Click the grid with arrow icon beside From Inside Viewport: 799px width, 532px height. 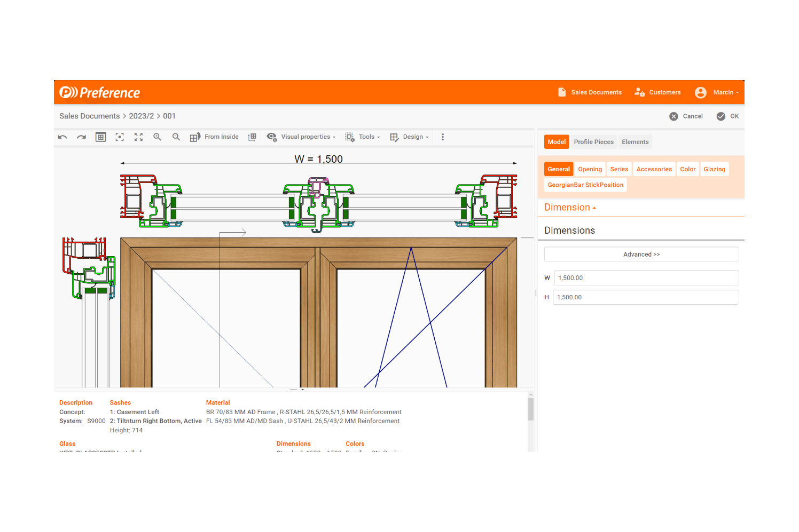pyautogui.click(x=252, y=137)
